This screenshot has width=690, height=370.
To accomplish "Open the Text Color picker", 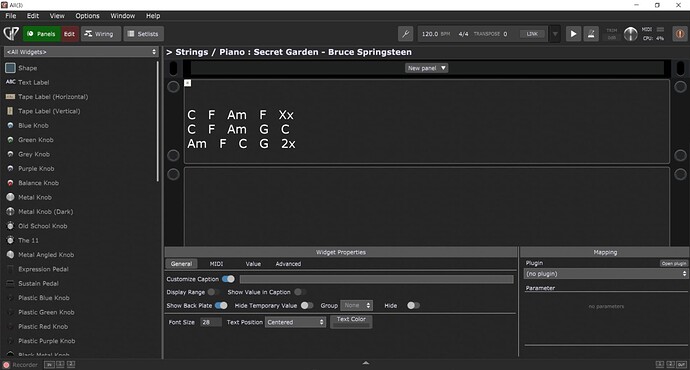I will point(351,322).
